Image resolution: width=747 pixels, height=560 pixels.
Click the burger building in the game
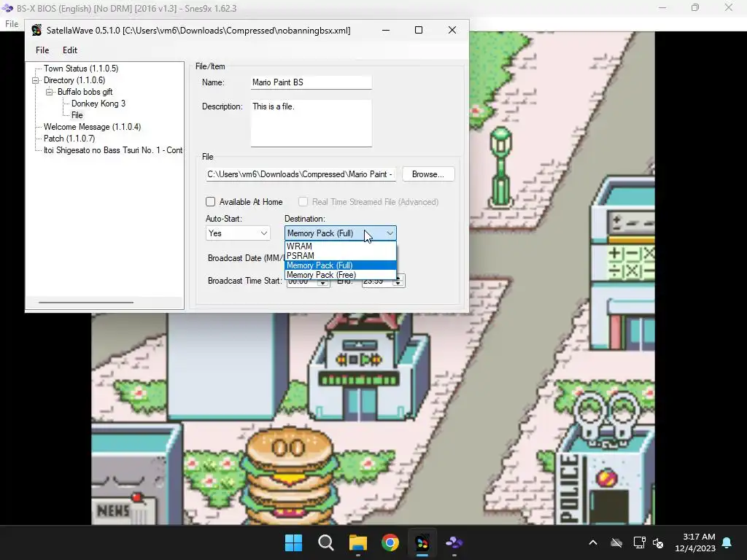click(x=289, y=476)
